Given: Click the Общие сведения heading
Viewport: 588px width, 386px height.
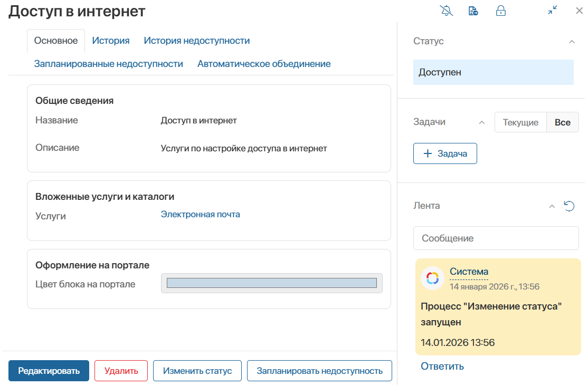Looking at the screenshot, I should (74, 100).
